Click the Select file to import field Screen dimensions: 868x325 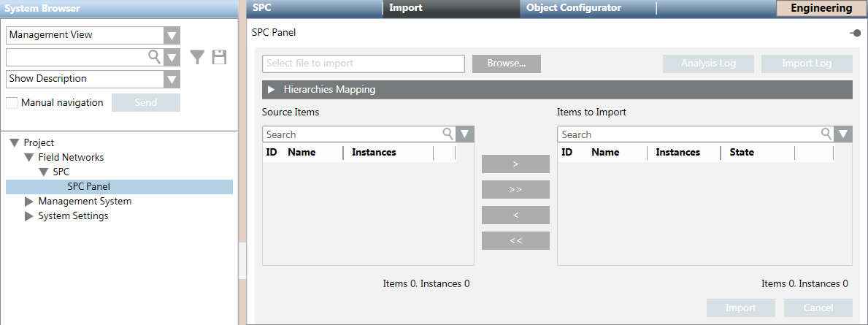click(363, 64)
